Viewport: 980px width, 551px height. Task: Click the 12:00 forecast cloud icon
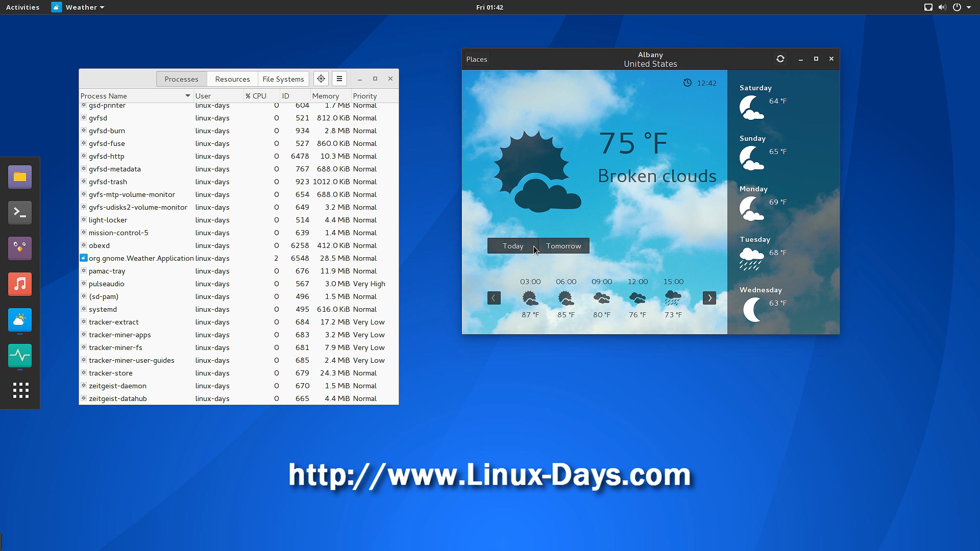(638, 298)
